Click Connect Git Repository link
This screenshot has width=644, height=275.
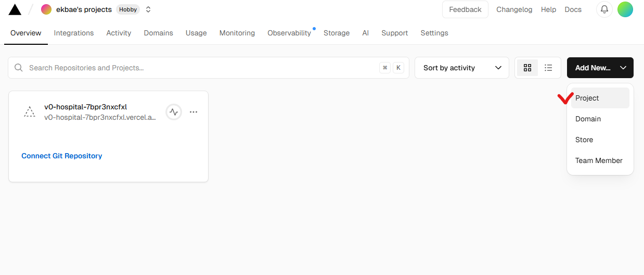61,156
